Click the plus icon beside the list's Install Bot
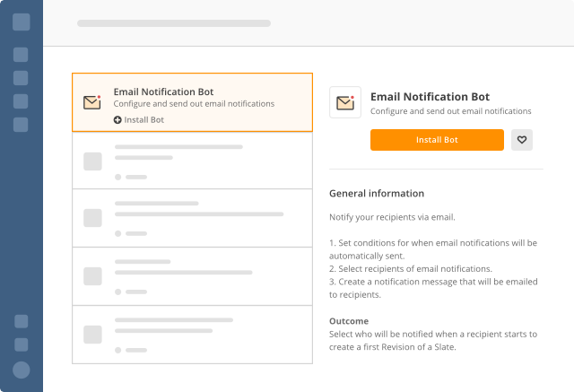The image size is (574, 392). tap(117, 119)
